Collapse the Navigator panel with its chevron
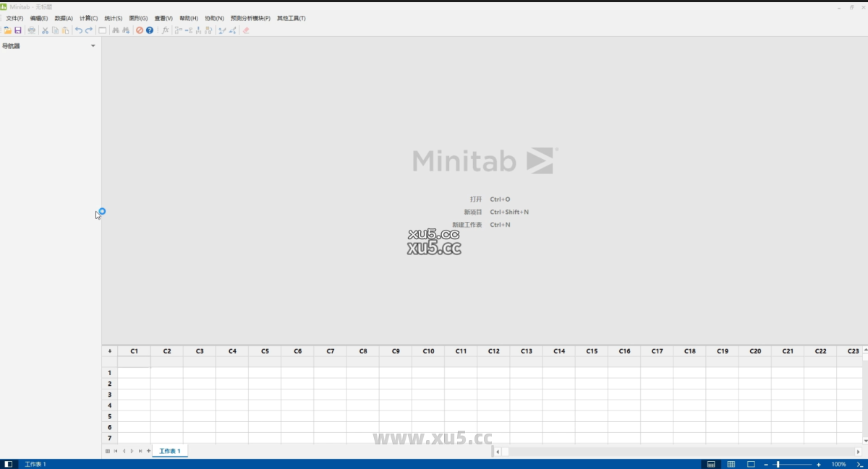The image size is (868, 469). click(x=93, y=46)
